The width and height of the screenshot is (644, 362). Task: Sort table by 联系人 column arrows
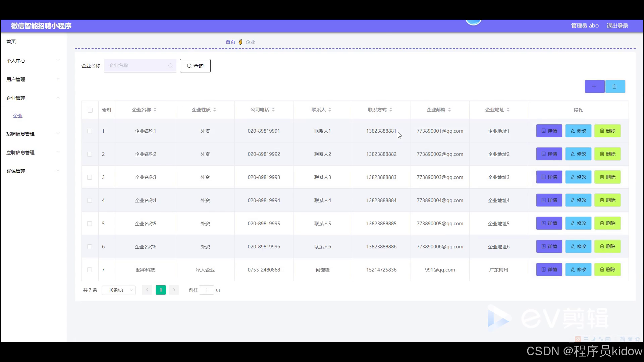(330, 110)
